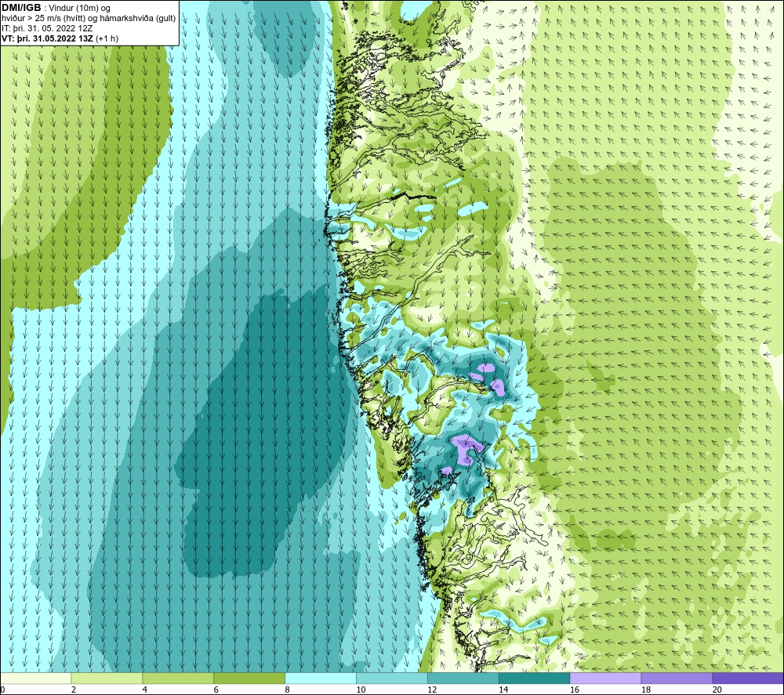Click the 4–6 m/s green legend swatch
784x695 pixels.
pyautogui.click(x=178, y=678)
